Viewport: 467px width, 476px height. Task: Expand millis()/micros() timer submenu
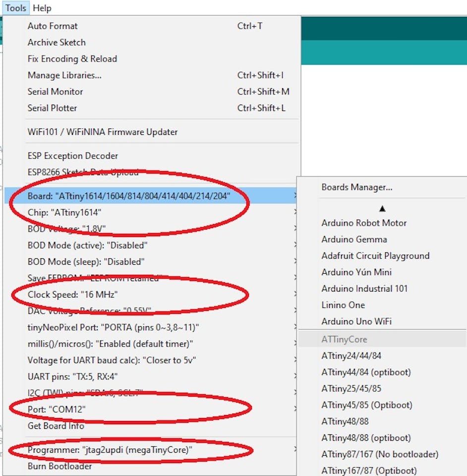point(151,344)
